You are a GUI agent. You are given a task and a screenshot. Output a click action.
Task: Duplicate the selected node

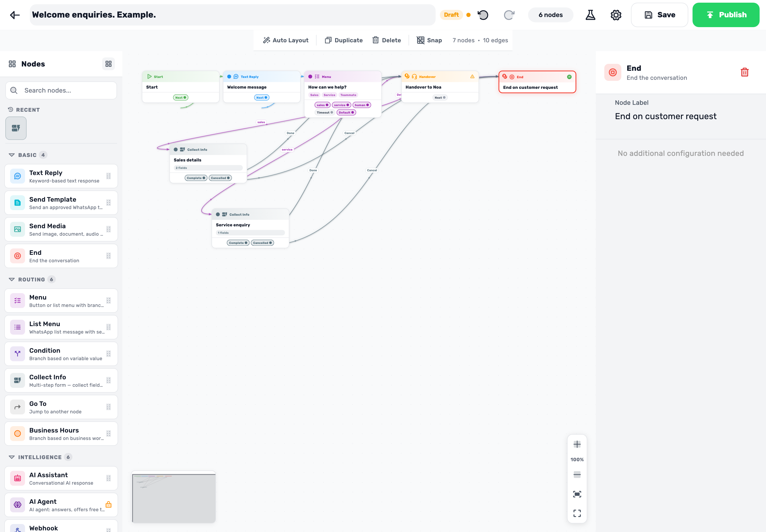(x=344, y=40)
